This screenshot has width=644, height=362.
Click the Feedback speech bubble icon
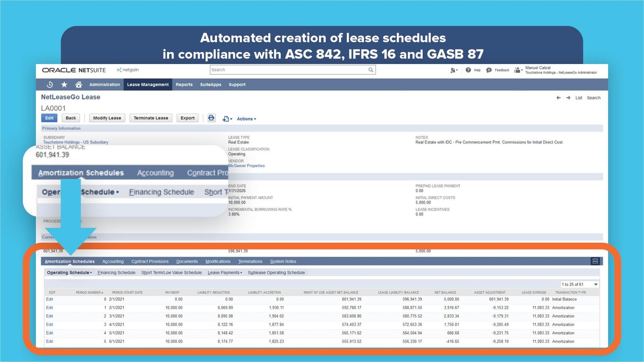[489, 70]
